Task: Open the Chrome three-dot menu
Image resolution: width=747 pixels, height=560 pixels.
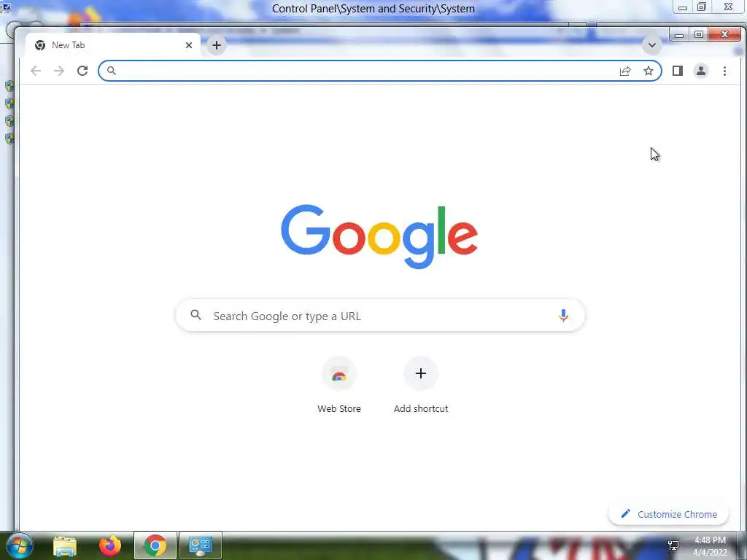Action: tap(724, 71)
